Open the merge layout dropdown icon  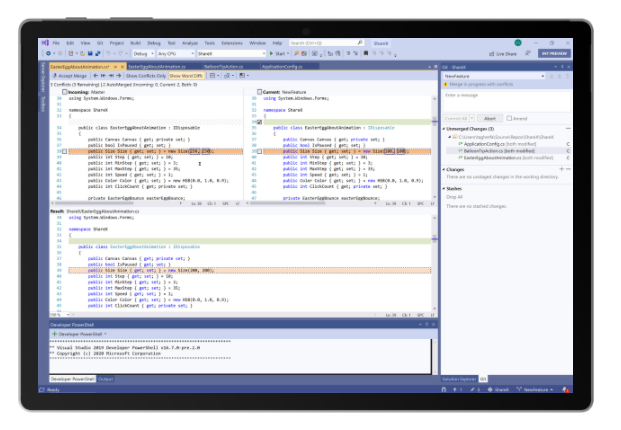pos(214,76)
